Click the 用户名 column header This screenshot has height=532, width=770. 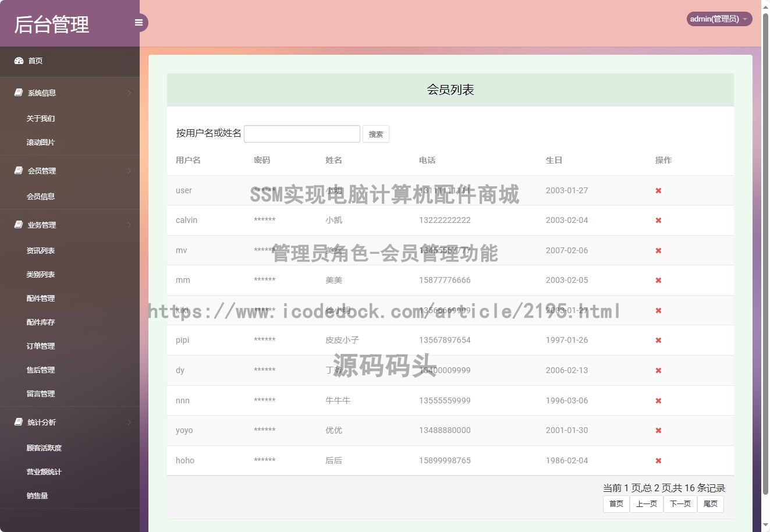point(188,160)
